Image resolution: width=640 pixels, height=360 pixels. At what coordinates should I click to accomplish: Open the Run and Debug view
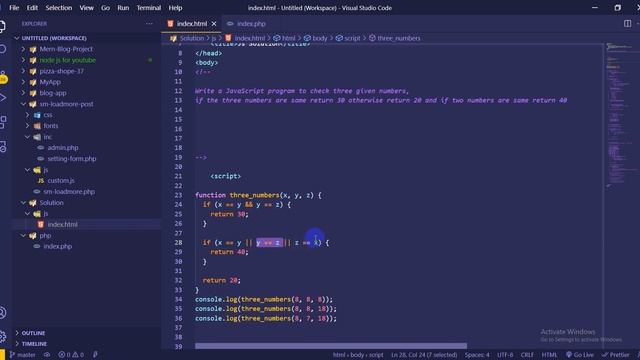click(2, 98)
